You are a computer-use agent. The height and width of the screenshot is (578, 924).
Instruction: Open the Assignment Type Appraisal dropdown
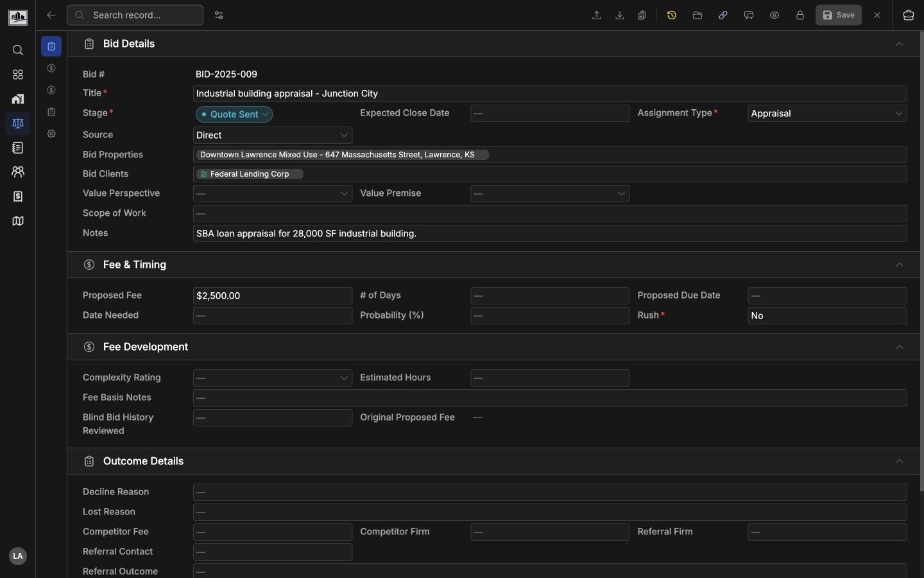coord(828,114)
